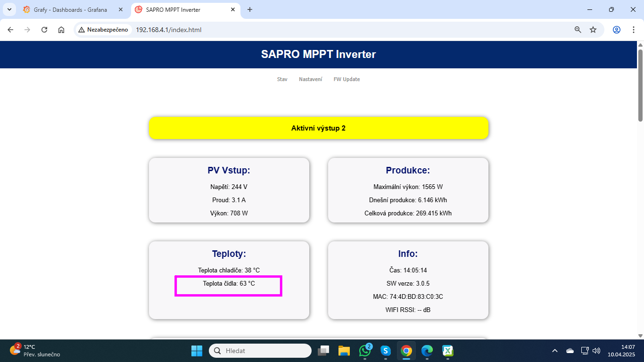Open Microsoft Edge from the taskbar
The image size is (644, 362).
427,351
